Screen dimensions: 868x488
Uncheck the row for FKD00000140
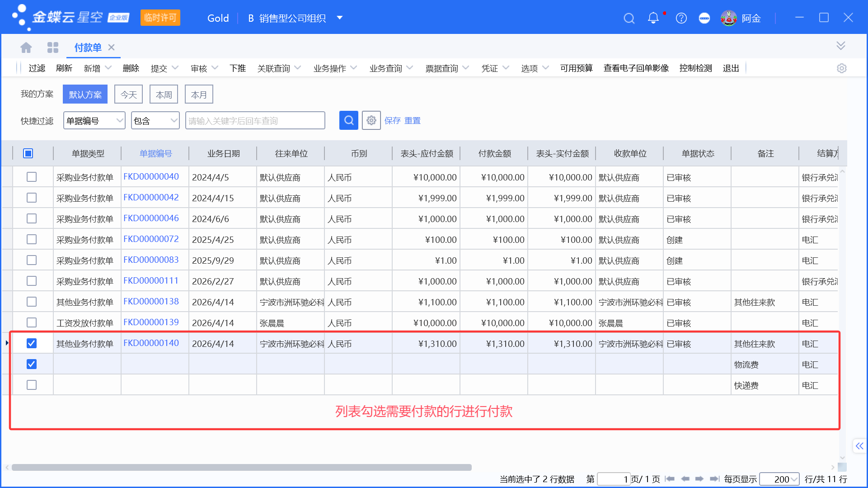click(31, 343)
